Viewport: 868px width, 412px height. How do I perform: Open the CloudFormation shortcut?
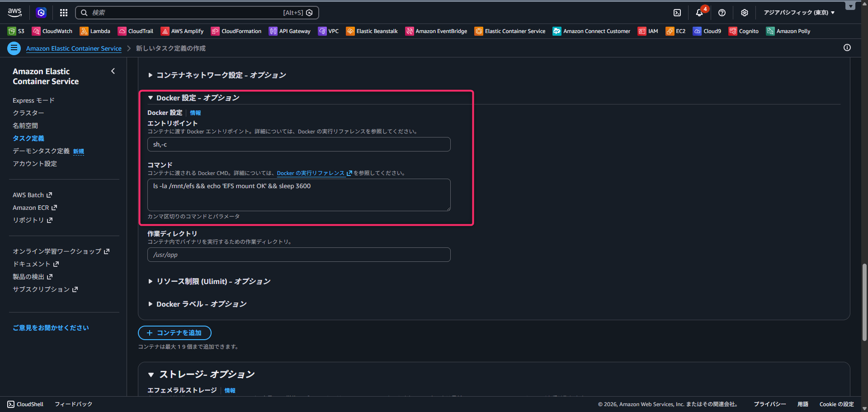tap(236, 31)
